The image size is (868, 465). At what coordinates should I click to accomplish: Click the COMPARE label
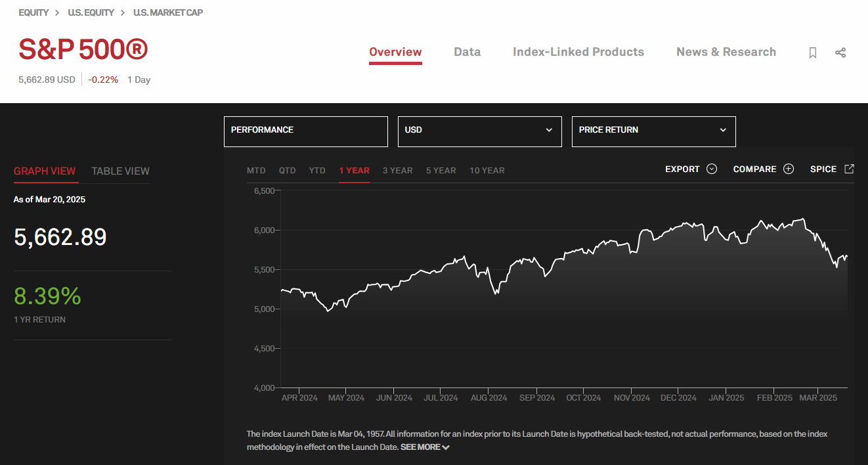click(x=754, y=169)
